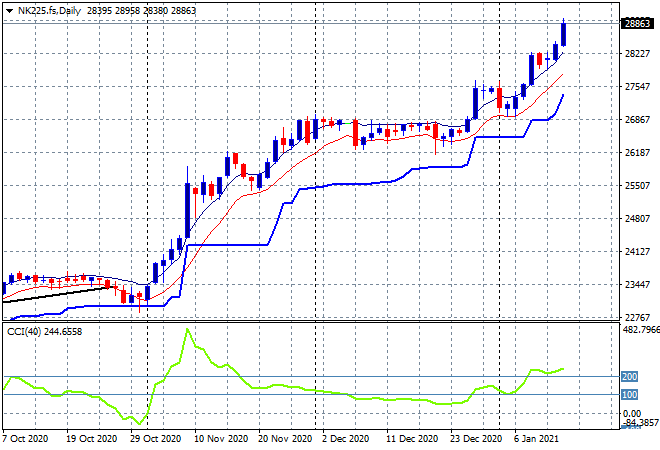
Task: Click the 6 Jan 2021 date label
Action: click(536, 439)
